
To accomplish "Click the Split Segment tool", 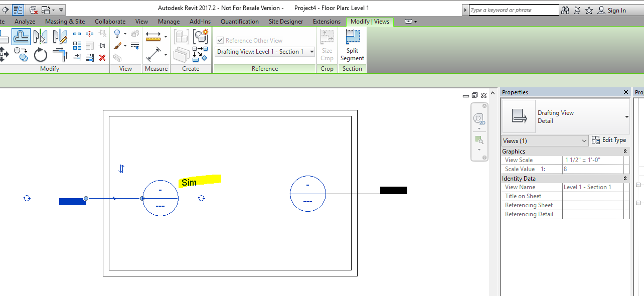I will coord(352,45).
